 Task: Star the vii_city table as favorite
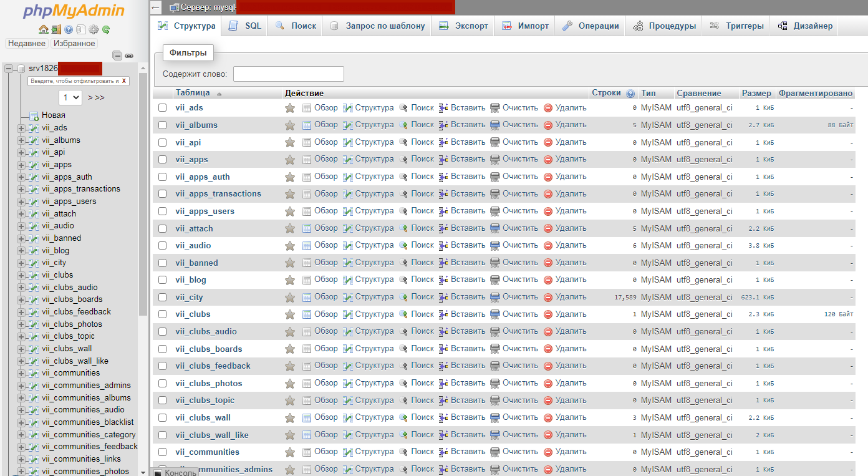point(290,297)
